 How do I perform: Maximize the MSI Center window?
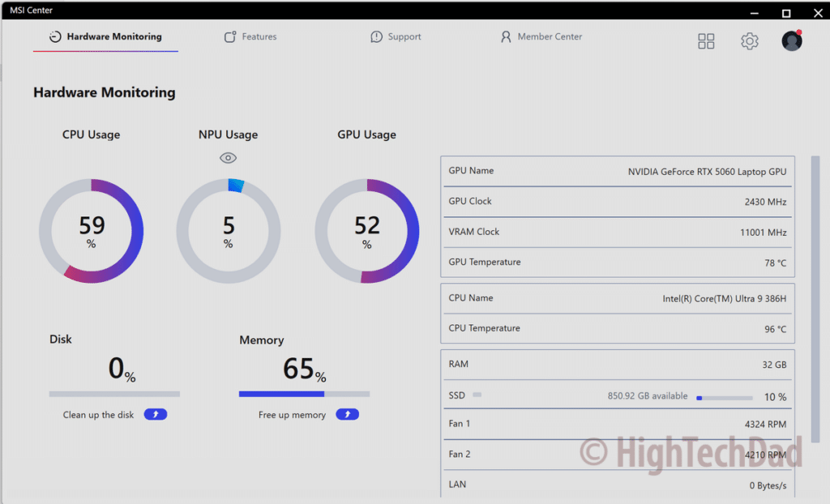786,13
